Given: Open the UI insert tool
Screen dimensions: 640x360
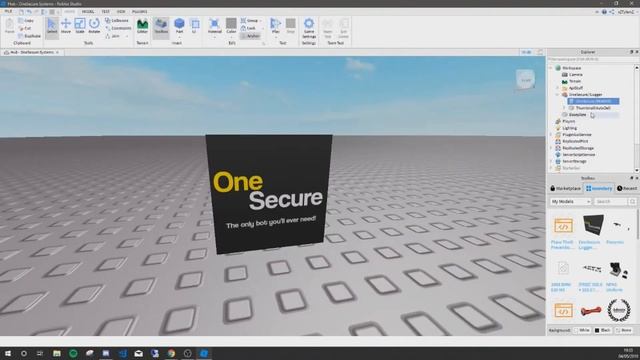Looking at the screenshot, I should pyautogui.click(x=195, y=27).
